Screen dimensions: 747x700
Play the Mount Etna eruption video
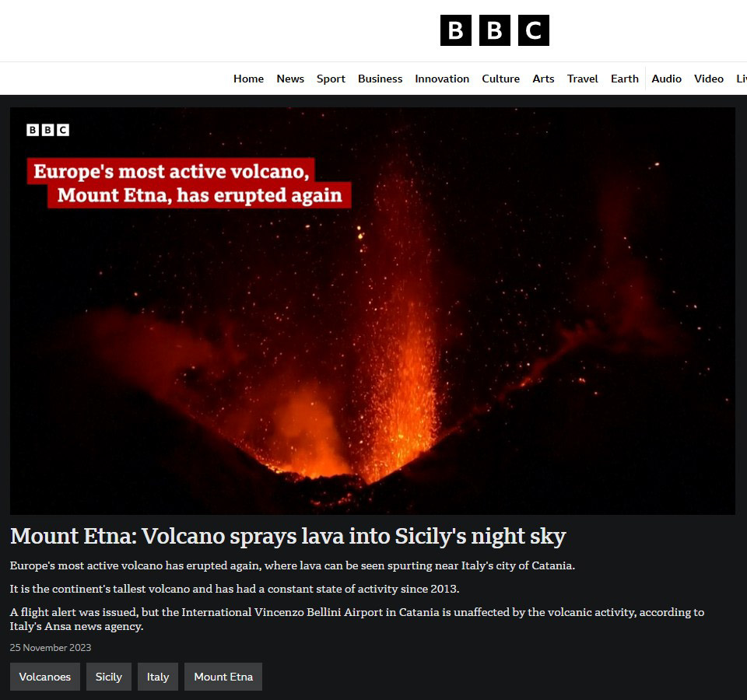coord(373,311)
